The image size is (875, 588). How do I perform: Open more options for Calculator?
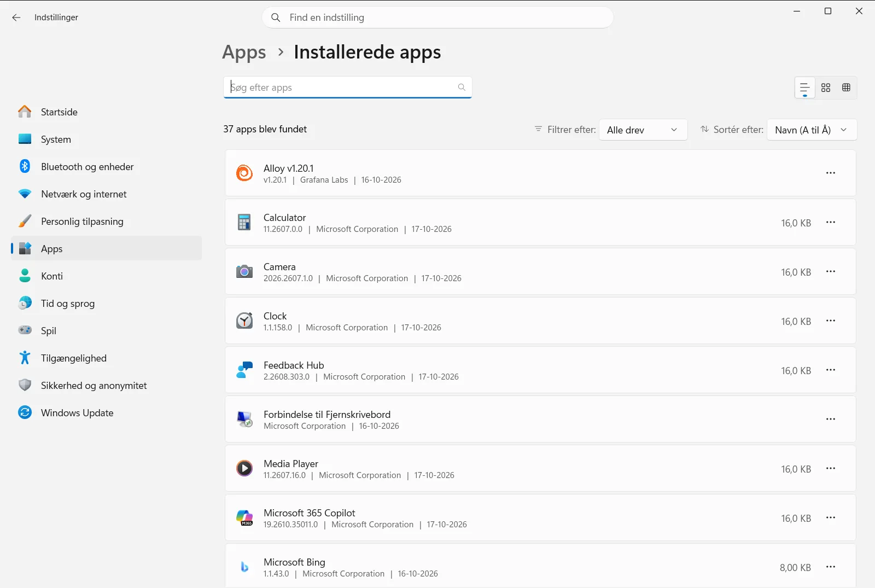(831, 222)
